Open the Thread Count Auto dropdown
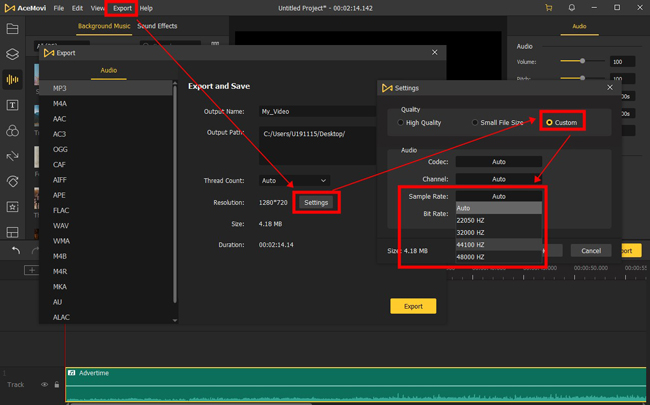Image resolution: width=650 pixels, height=405 pixels. click(294, 181)
